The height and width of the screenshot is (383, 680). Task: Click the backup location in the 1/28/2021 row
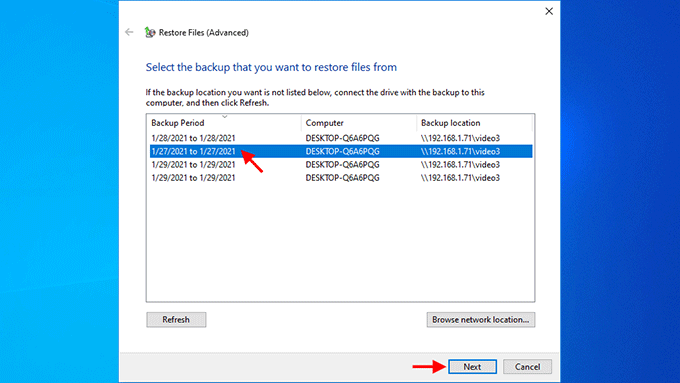[460, 138]
